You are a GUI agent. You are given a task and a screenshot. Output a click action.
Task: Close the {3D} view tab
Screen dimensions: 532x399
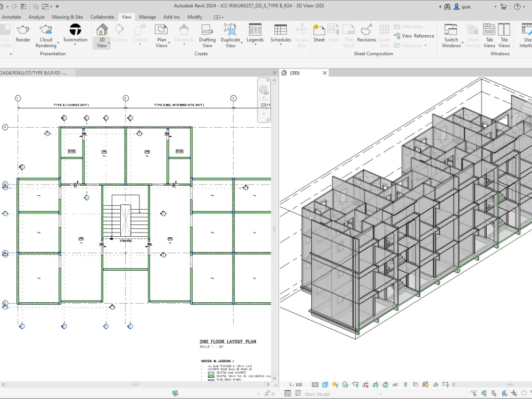click(325, 73)
